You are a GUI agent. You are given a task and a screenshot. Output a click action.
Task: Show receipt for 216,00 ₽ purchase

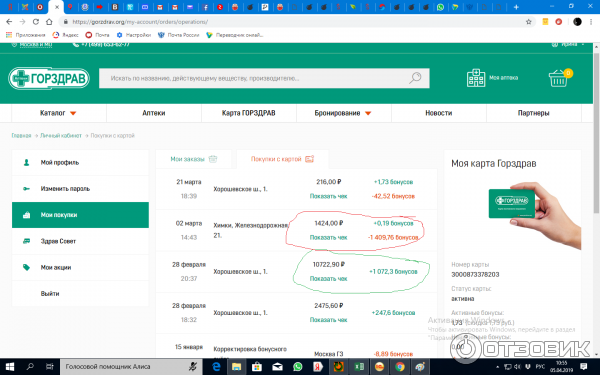click(x=328, y=196)
